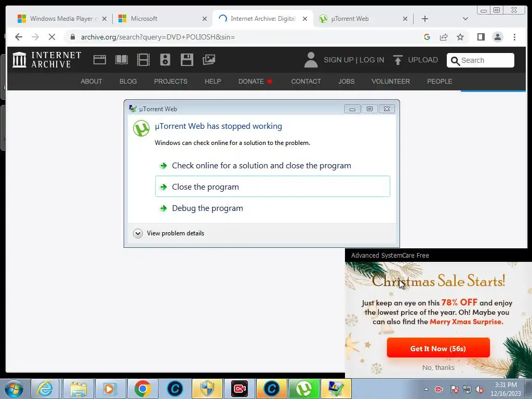Click the Chrome address bar URL
This screenshot has height=399, width=532.
coord(158,37)
